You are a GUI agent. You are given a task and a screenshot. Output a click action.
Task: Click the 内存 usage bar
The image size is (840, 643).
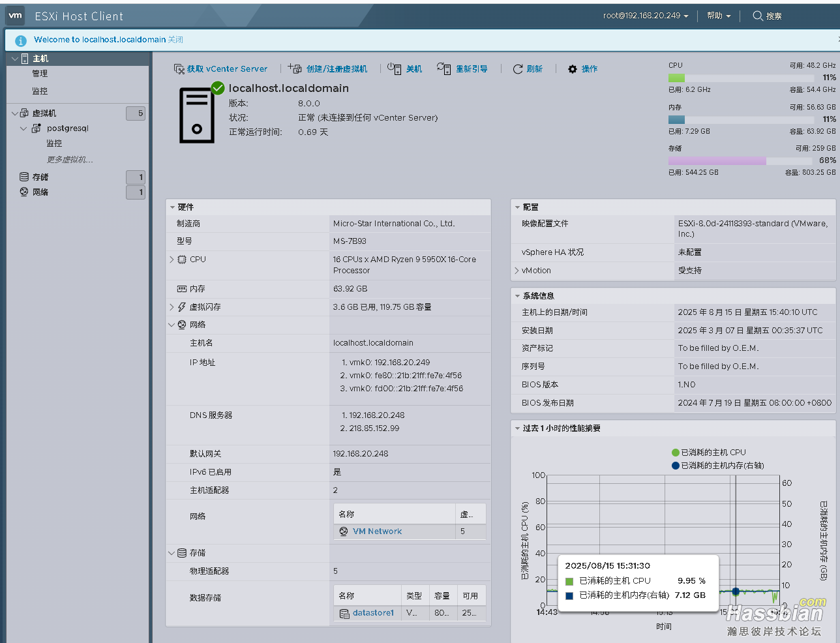point(741,119)
